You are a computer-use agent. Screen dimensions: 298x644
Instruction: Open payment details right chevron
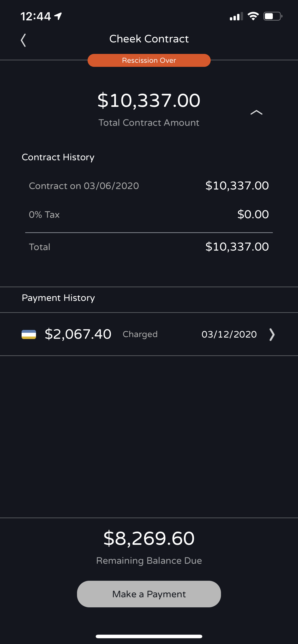pos(272,334)
